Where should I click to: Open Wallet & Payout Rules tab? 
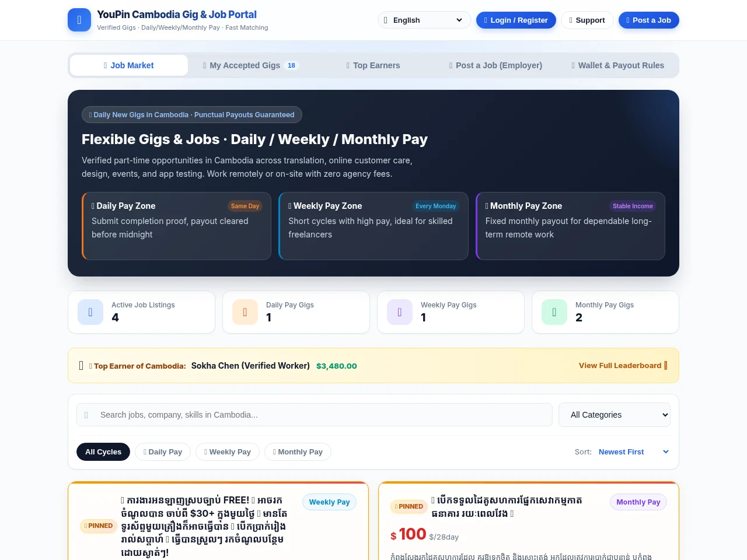coord(617,65)
